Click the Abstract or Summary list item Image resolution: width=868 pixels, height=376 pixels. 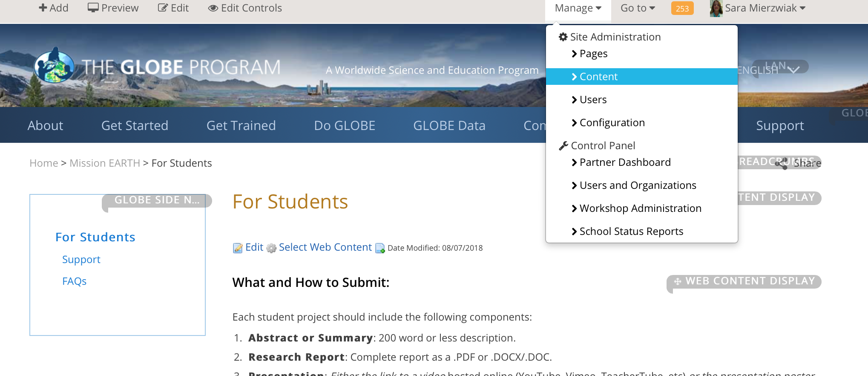pyautogui.click(x=382, y=338)
